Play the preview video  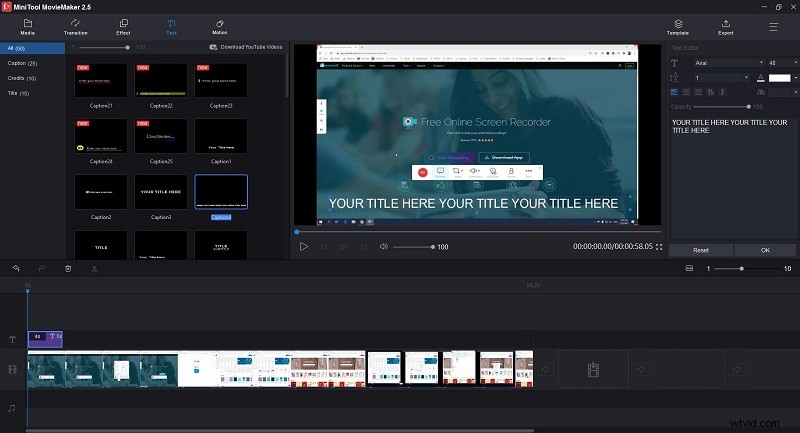pyautogui.click(x=304, y=246)
